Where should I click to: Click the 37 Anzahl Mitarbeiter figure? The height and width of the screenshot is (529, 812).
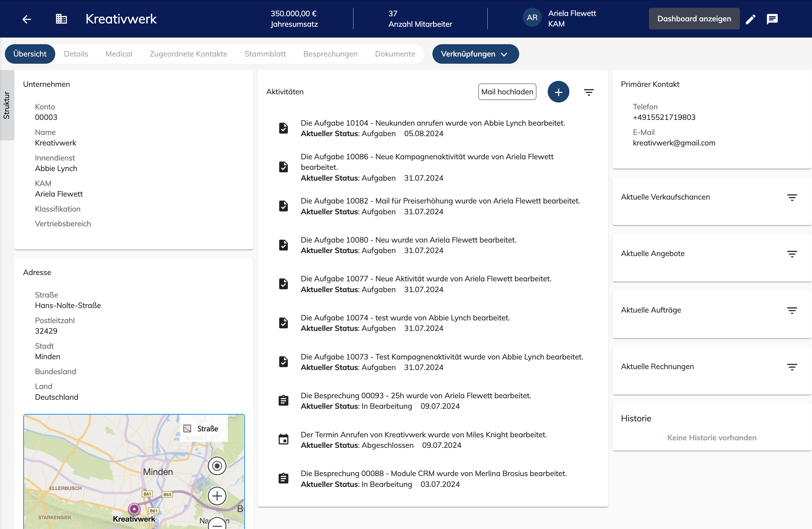tap(420, 18)
